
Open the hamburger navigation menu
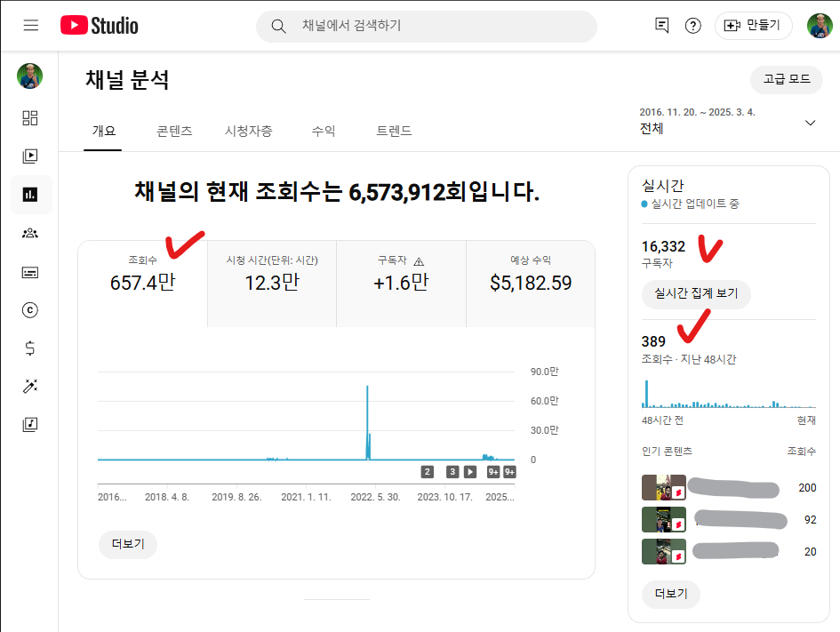coord(31,25)
